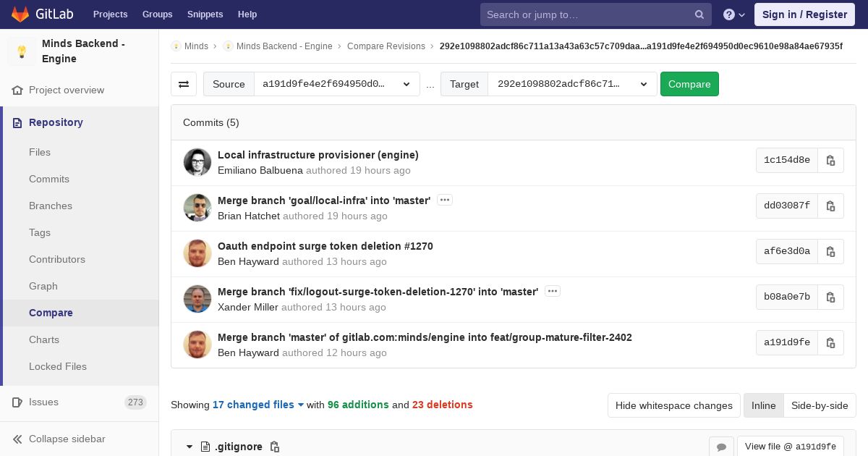868x456 pixels.
Task: Copy commit SHA 1c154d8e to clipboard
Action: point(830,161)
